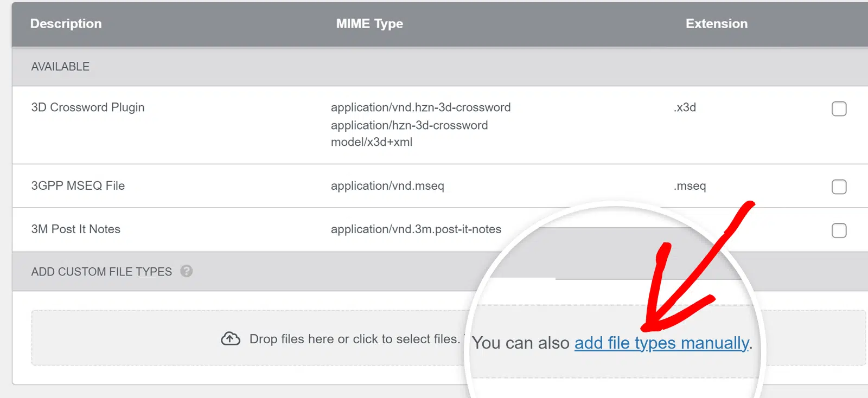Click the ADD CUSTOM FILE TYPES heading

[x=101, y=272]
